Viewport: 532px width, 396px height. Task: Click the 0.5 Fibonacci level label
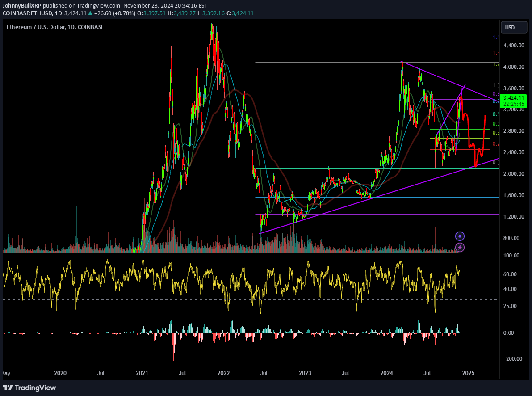point(496,124)
